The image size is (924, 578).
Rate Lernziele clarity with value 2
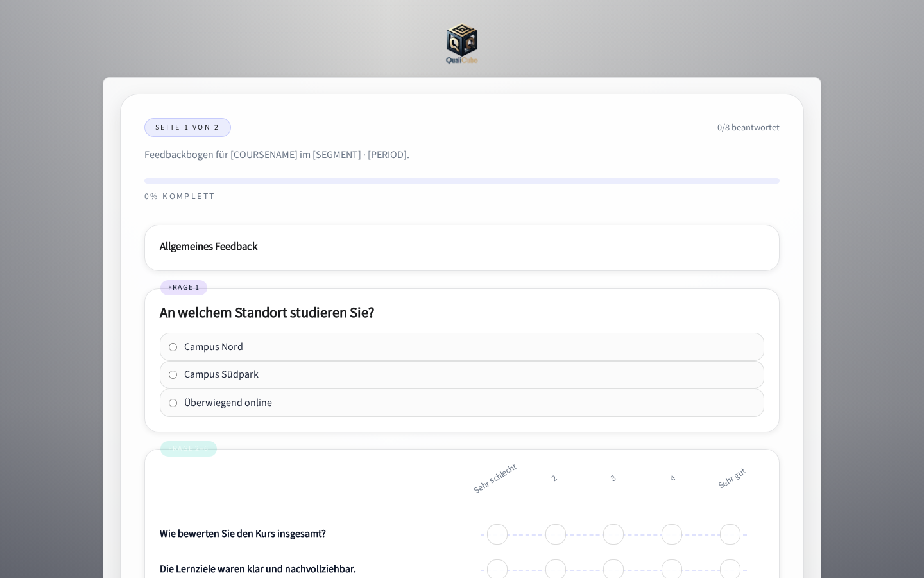556,569
